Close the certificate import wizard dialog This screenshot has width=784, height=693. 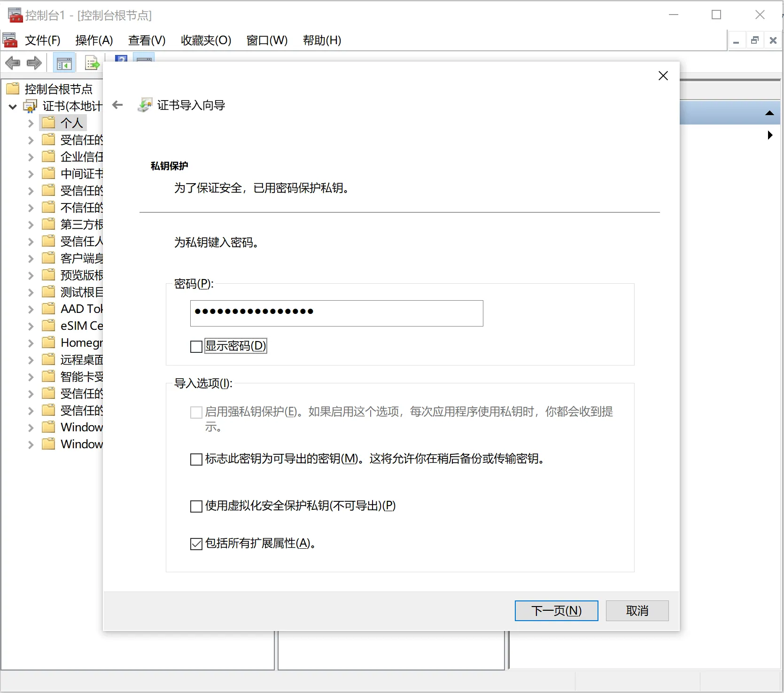click(x=663, y=76)
